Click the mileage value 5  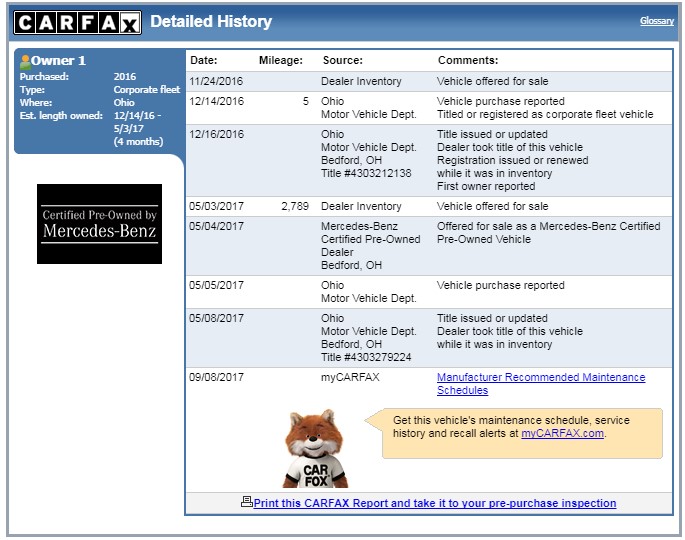(306, 101)
